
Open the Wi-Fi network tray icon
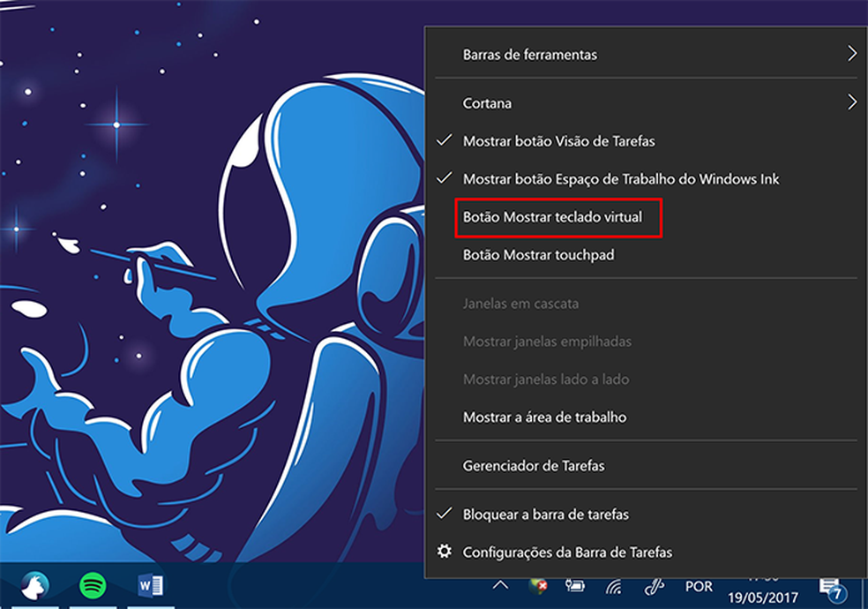tap(614, 586)
